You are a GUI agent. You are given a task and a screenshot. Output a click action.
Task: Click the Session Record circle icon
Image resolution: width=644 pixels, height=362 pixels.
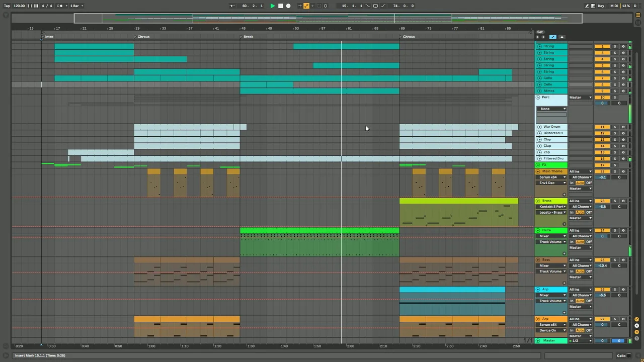(x=326, y=6)
